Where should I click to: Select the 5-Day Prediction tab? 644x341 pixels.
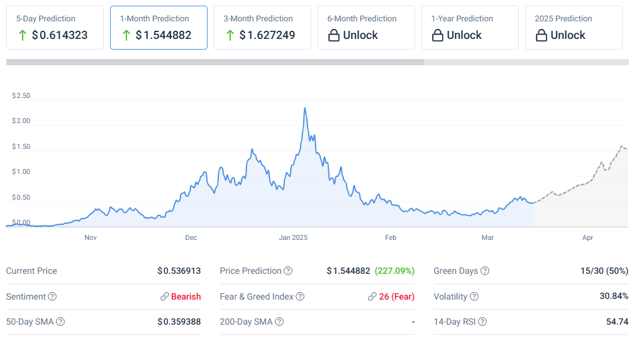coord(55,28)
